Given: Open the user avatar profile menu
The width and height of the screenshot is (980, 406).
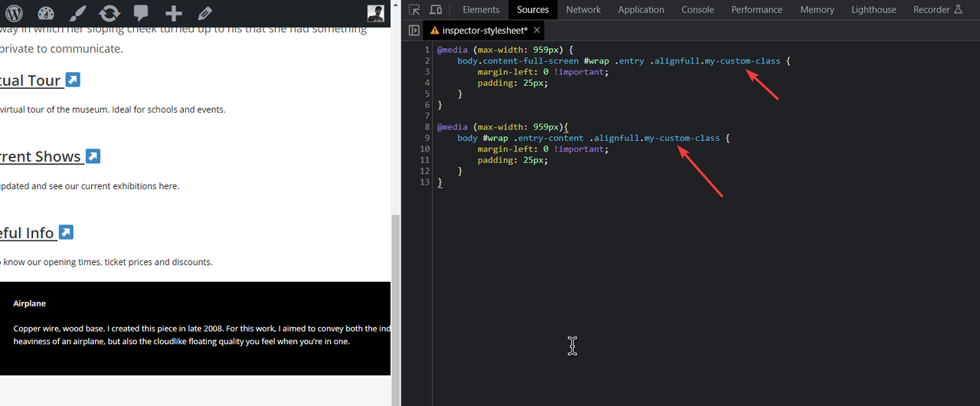Looking at the screenshot, I should click(375, 13).
